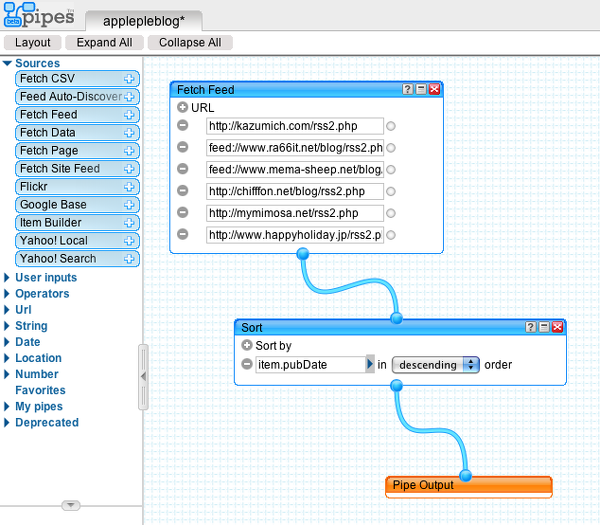The image size is (600, 525).
Task: Collapse the Fetch Feed module
Action: pos(421,89)
